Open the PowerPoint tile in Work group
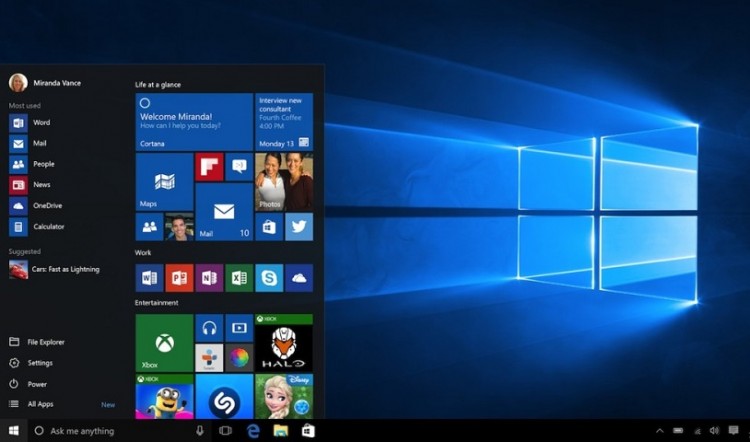 179,278
